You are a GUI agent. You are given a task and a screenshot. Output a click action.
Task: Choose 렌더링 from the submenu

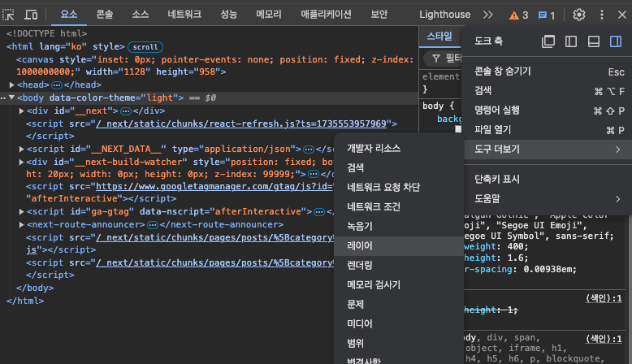click(x=399, y=265)
